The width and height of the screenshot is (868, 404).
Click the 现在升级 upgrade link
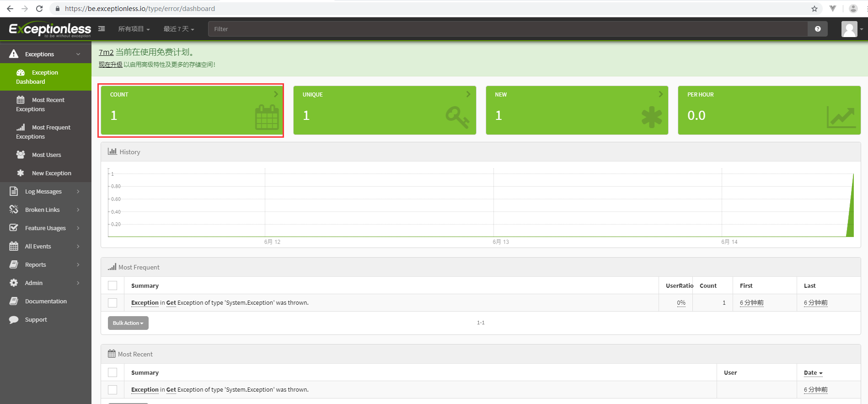pyautogui.click(x=111, y=65)
